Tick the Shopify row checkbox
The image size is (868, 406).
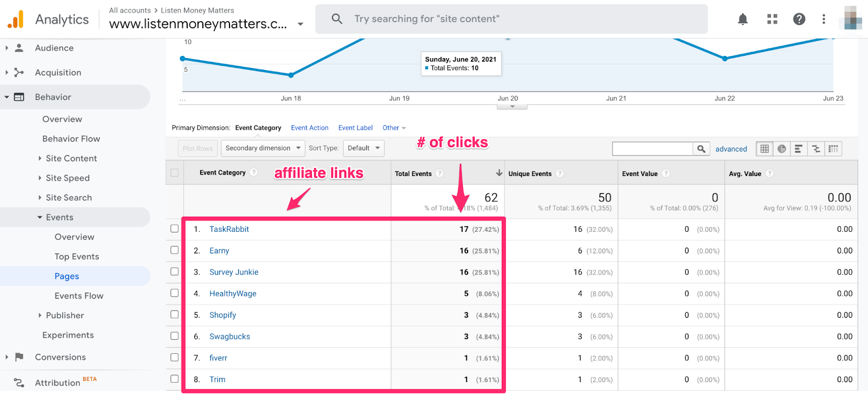pyautogui.click(x=174, y=314)
